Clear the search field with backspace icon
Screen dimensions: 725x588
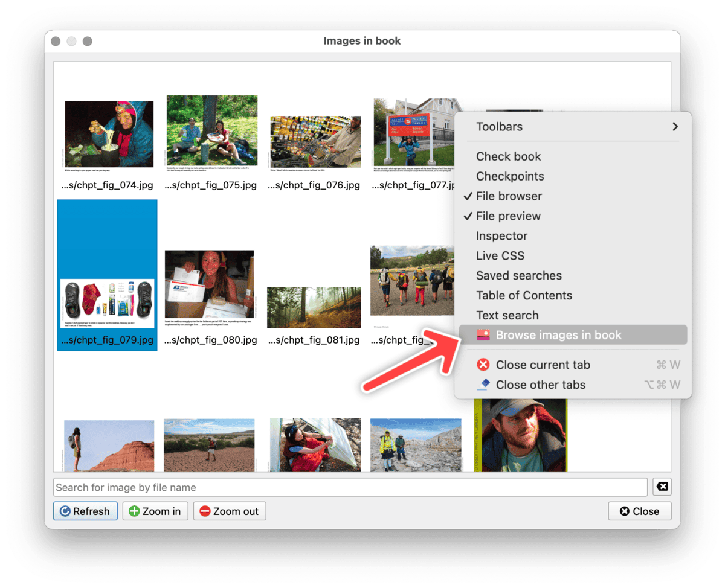[x=662, y=487]
